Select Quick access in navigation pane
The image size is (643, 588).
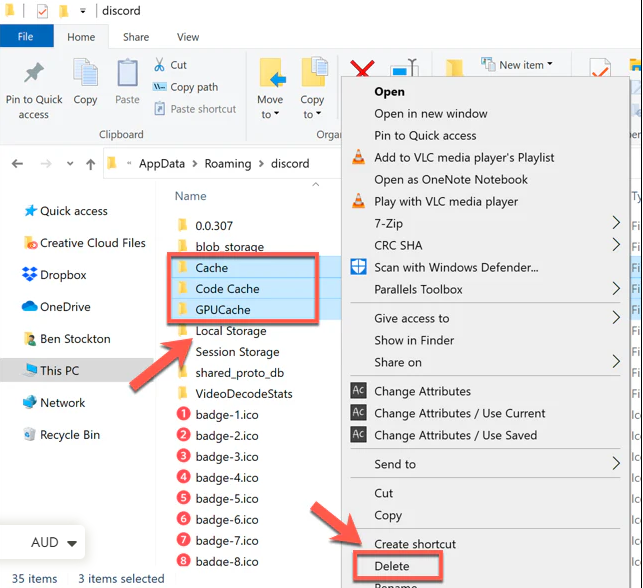(66, 211)
